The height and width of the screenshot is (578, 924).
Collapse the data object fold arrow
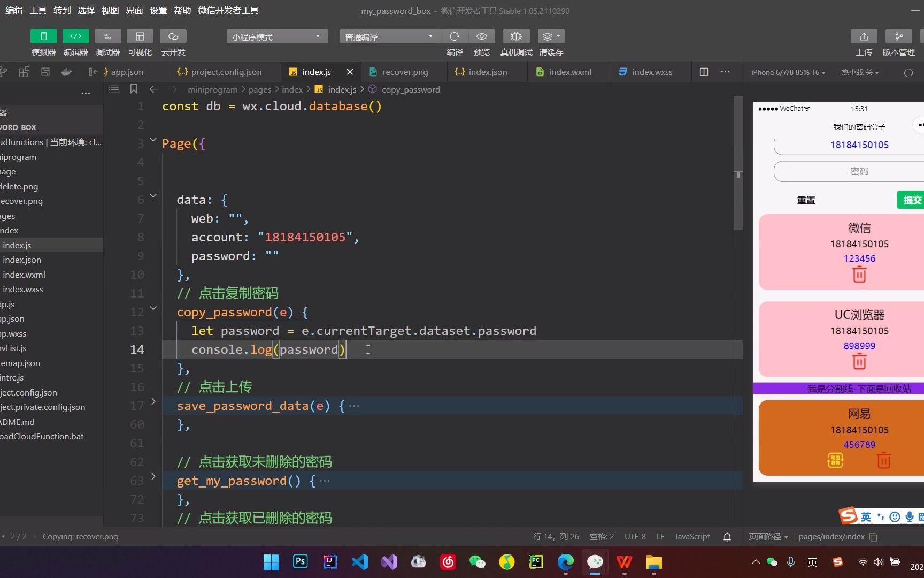coord(153,196)
